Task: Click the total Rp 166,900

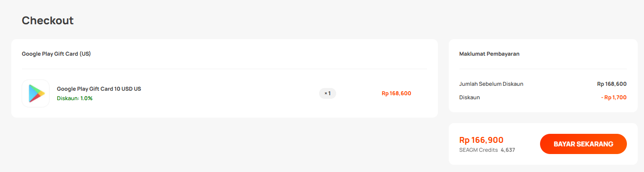Action: [481, 140]
